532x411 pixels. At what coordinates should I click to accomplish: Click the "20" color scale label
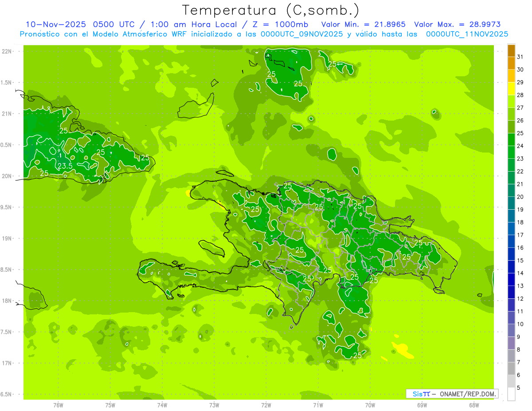(x=520, y=197)
